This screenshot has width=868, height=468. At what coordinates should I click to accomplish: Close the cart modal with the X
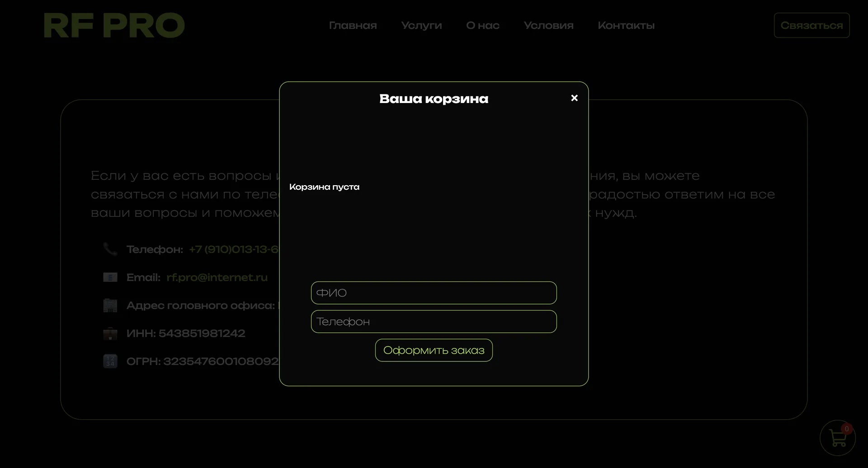pyautogui.click(x=574, y=98)
